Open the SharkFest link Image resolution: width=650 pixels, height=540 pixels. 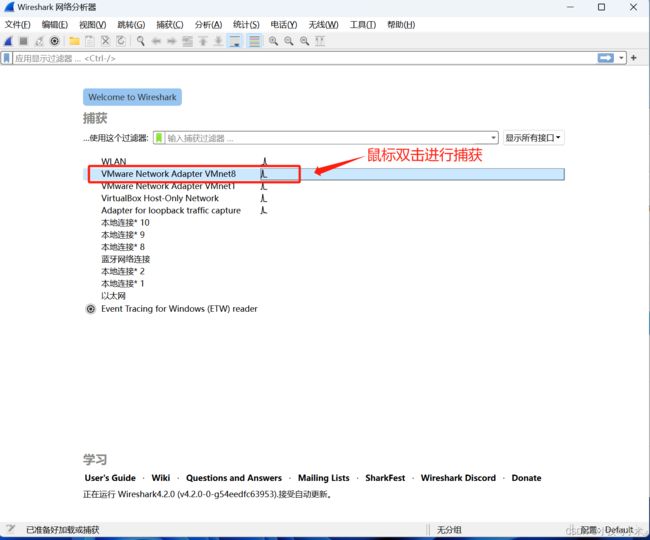click(385, 478)
